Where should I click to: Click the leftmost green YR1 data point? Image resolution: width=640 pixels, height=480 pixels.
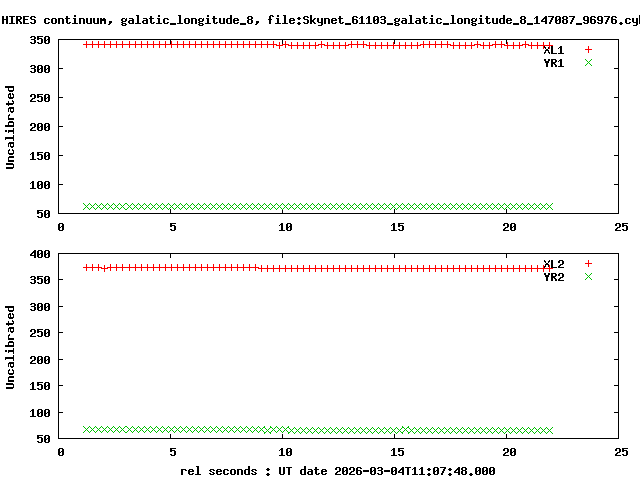pos(86,207)
